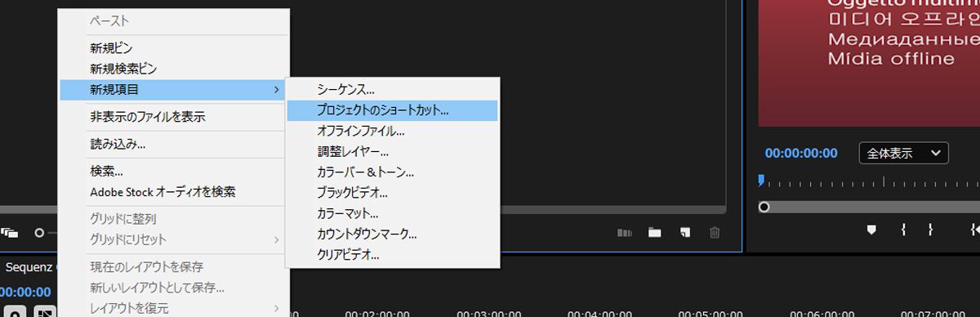Open the New Bin folder icon
Screen dimensions: 980x317
(x=654, y=233)
